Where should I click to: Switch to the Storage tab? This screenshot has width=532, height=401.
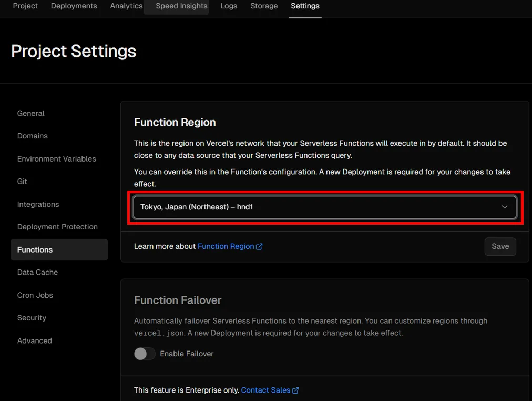[264, 6]
